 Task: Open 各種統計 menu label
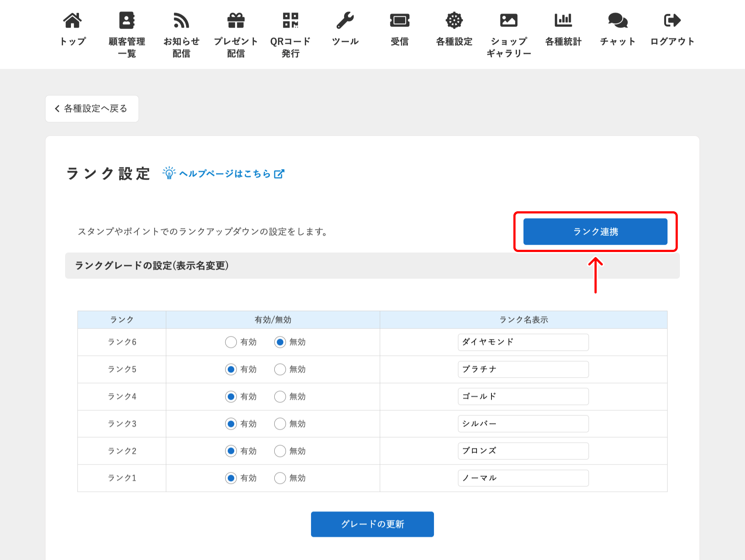click(x=563, y=41)
